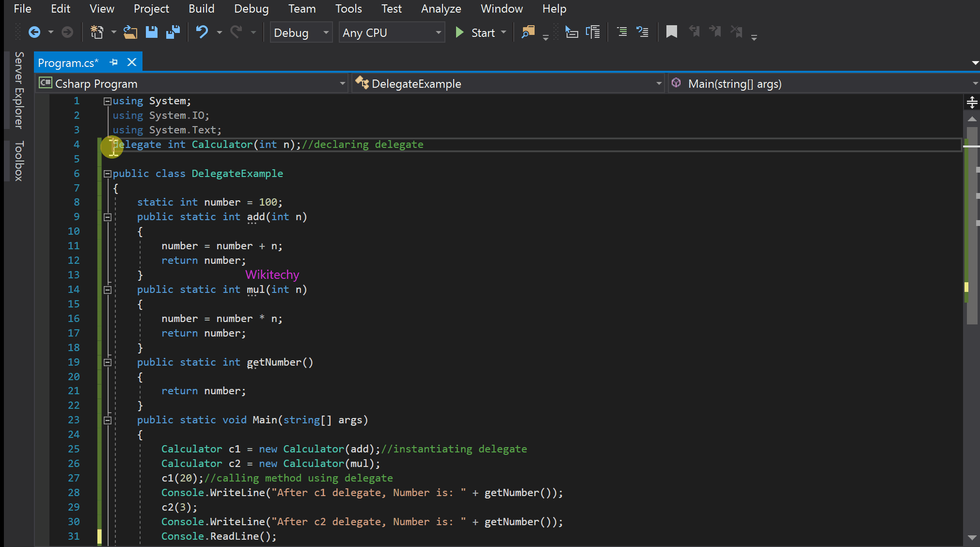Viewport: 980px width, 547px height.
Task: Click the Save All icon
Action: (173, 32)
